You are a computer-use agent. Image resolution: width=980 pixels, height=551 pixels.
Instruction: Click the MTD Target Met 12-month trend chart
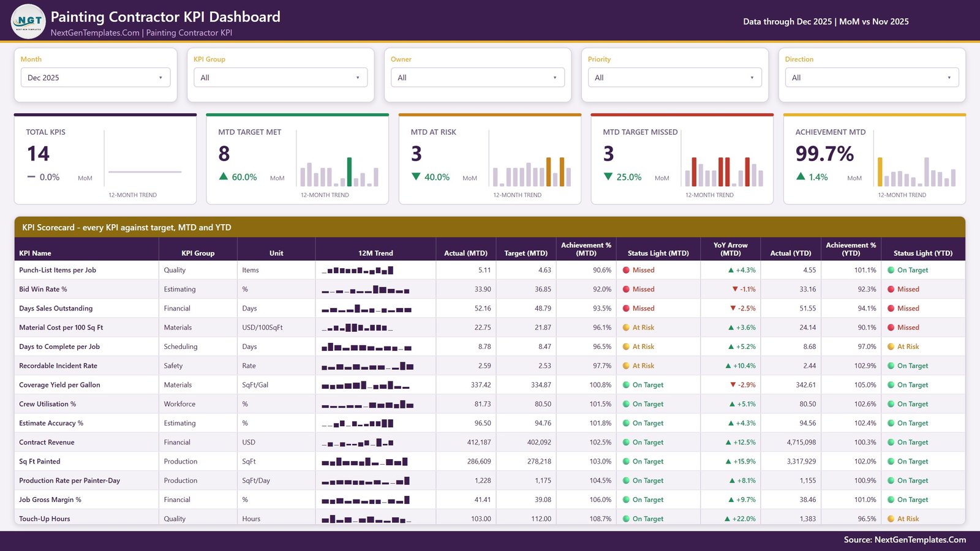click(x=339, y=171)
